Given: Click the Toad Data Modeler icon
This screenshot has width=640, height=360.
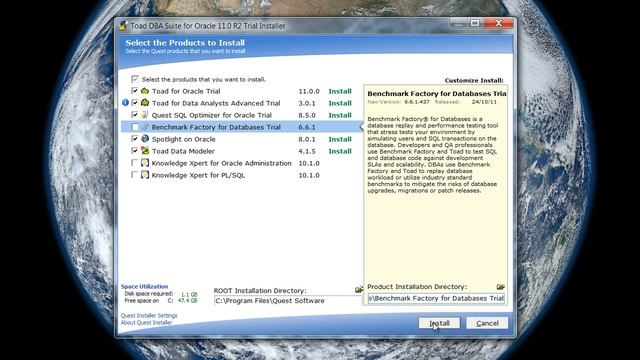Looking at the screenshot, I should click(145, 151).
